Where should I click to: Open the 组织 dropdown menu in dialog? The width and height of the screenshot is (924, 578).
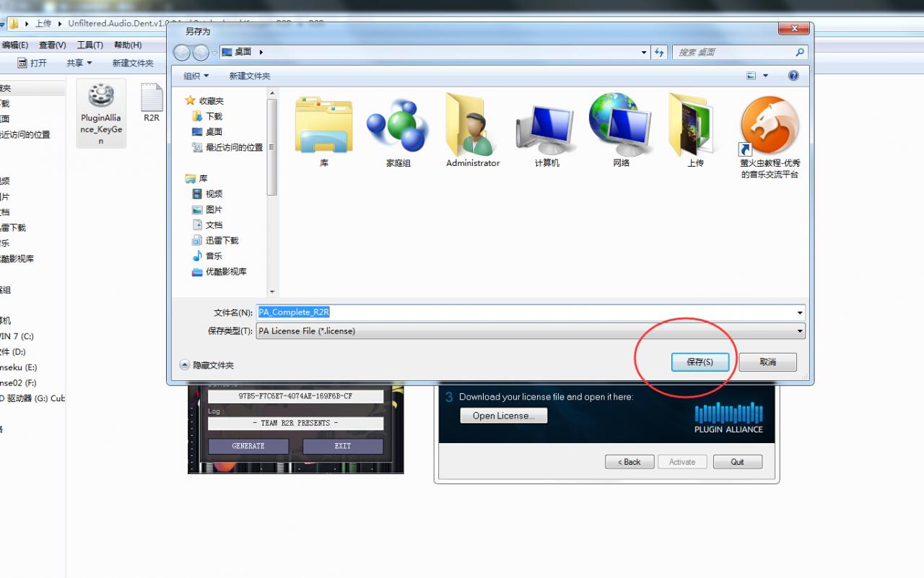pos(196,76)
